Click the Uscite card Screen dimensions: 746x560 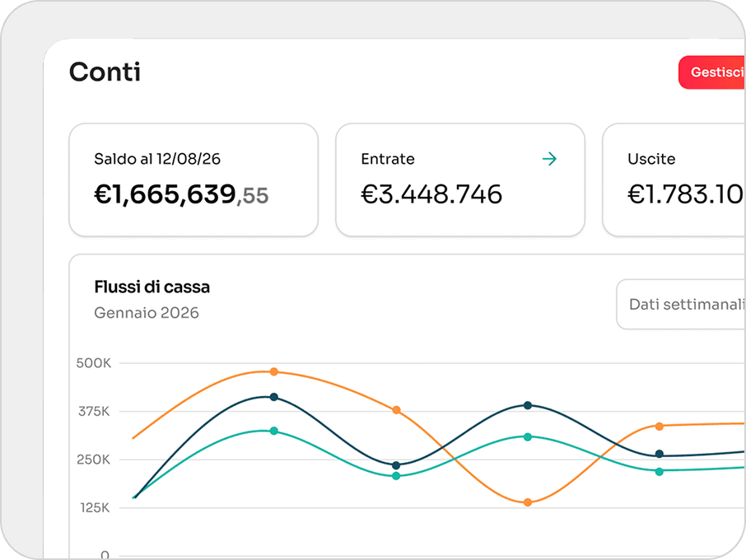click(x=674, y=180)
